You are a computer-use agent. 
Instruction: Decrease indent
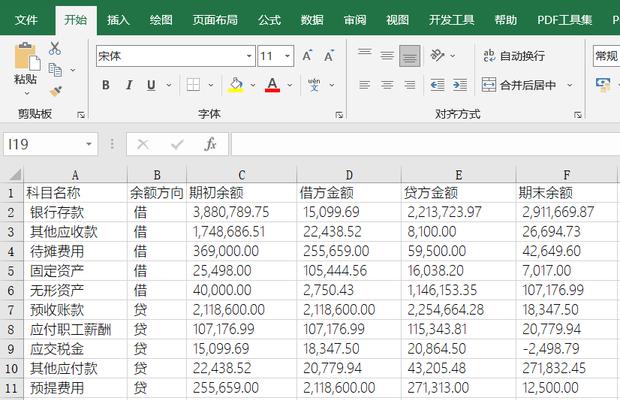click(x=437, y=85)
